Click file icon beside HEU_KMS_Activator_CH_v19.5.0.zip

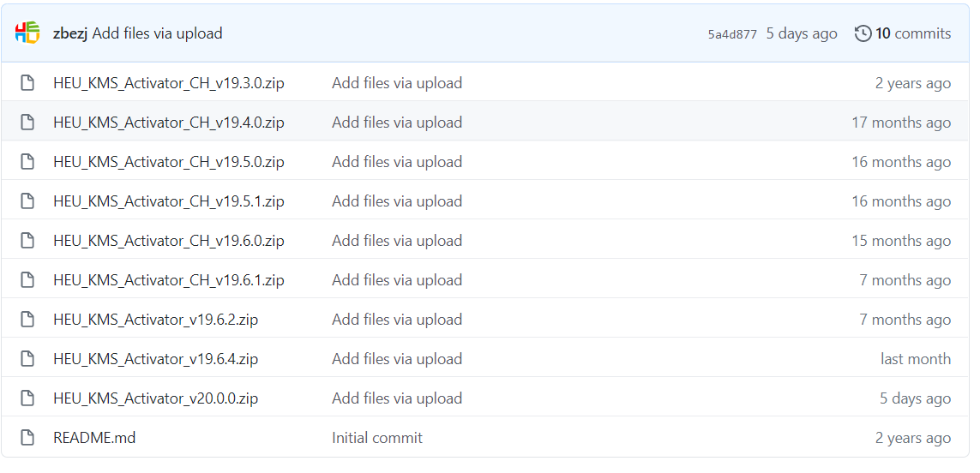(x=27, y=161)
